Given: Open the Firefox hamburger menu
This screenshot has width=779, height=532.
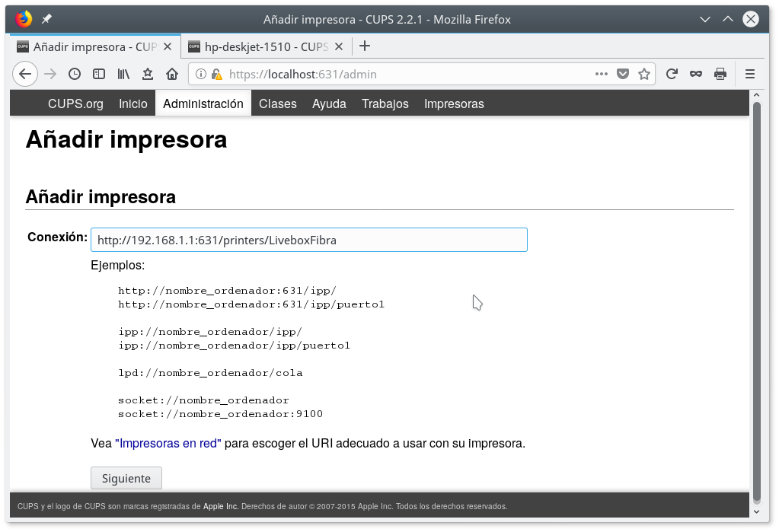Looking at the screenshot, I should [749, 74].
